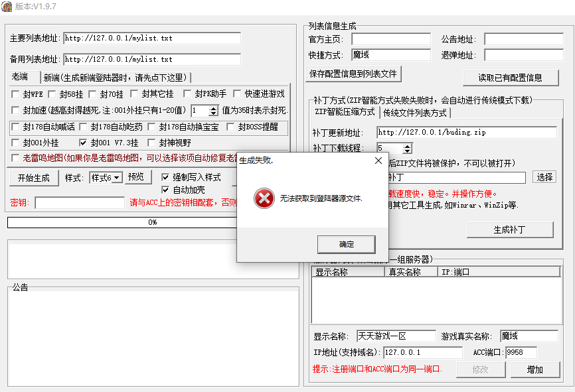
Task: Switch to the 老端 tab
Action: [20, 76]
